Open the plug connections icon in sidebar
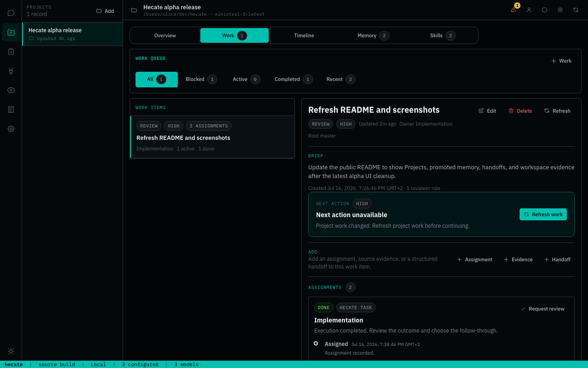This screenshot has height=368, width=588. coord(11,71)
